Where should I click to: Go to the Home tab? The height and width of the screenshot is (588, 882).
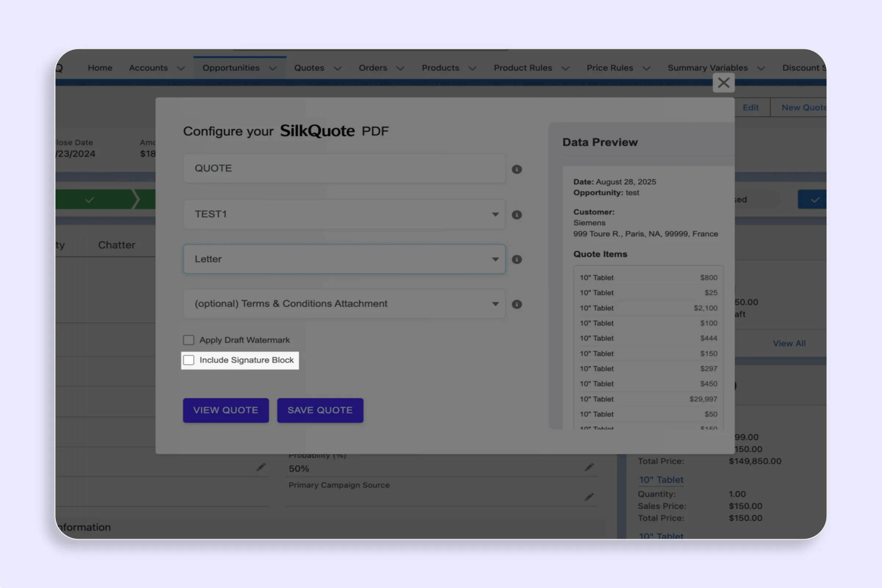pos(100,68)
